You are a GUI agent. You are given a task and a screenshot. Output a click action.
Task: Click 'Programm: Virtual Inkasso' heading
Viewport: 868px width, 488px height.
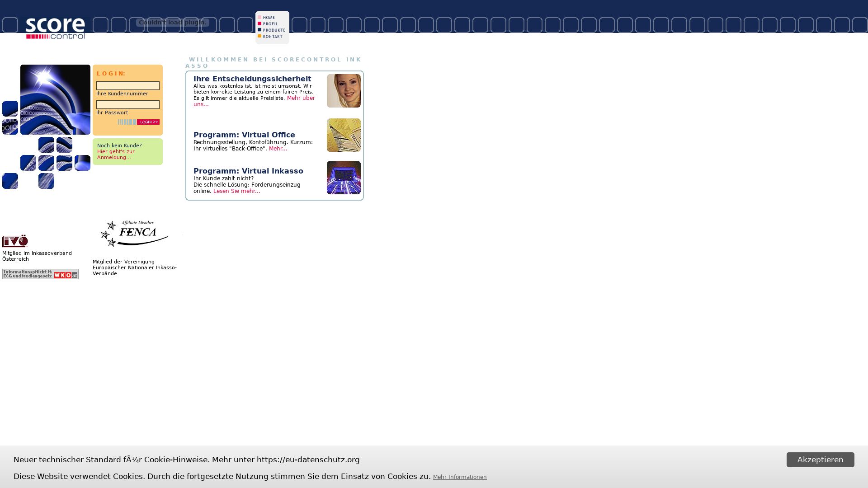[x=248, y=171]
